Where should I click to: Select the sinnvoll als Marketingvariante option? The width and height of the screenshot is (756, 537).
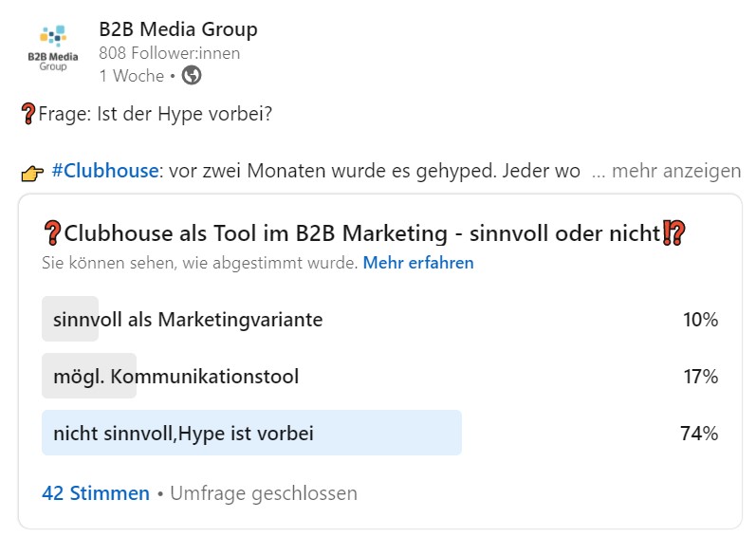tap(188, 320)
